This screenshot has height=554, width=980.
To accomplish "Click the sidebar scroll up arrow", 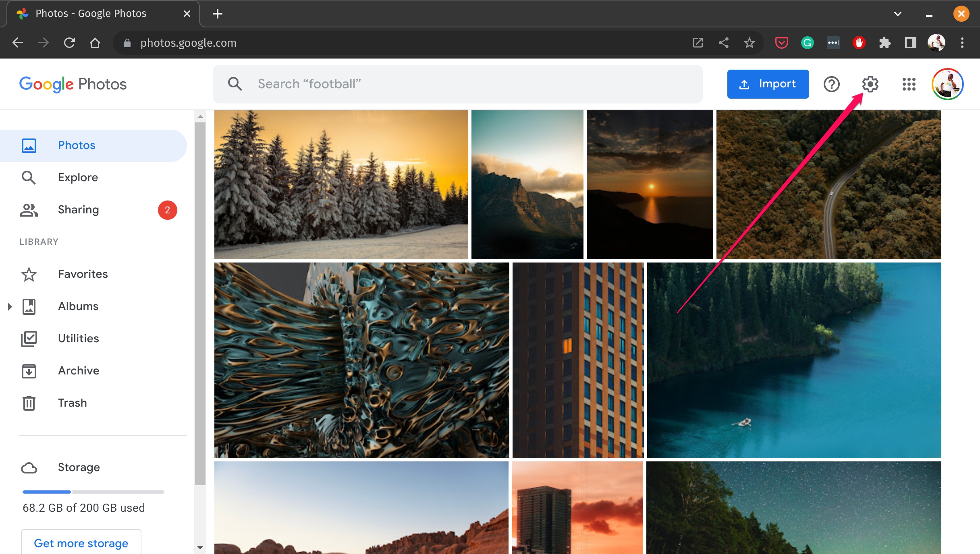I will pyautogui.click(x=200, y=116).
